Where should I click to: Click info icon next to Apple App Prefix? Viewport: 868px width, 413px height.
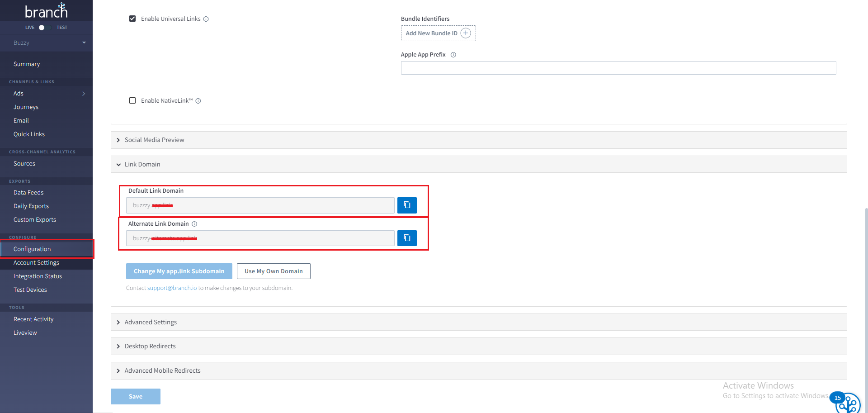pyautogui.click(x=453, y=55)
